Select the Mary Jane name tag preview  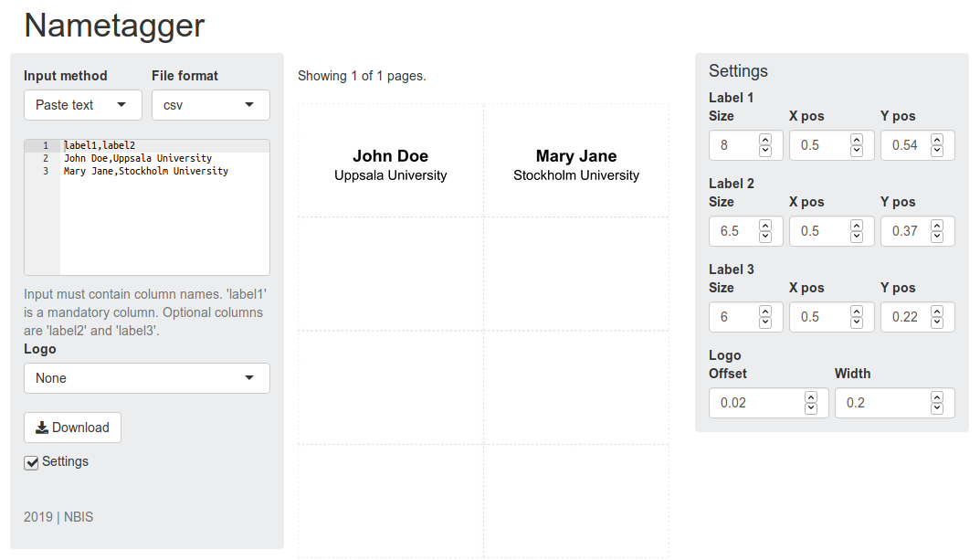[x=576, y=161]
